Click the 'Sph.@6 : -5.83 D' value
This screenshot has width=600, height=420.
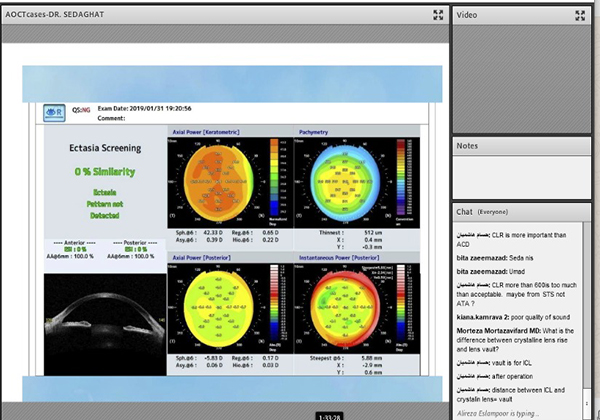click(199, 358)
